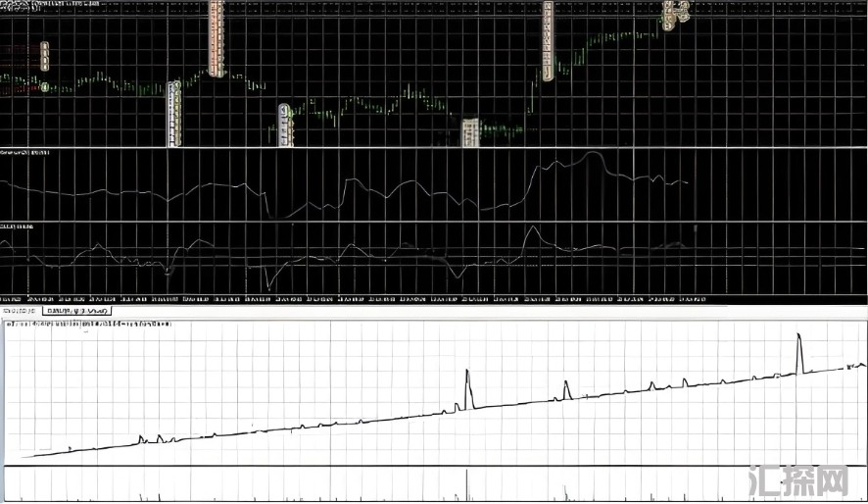868x504 pixels.
Task: Click the highest peak of the first indicator line
Action: [593, 154]
